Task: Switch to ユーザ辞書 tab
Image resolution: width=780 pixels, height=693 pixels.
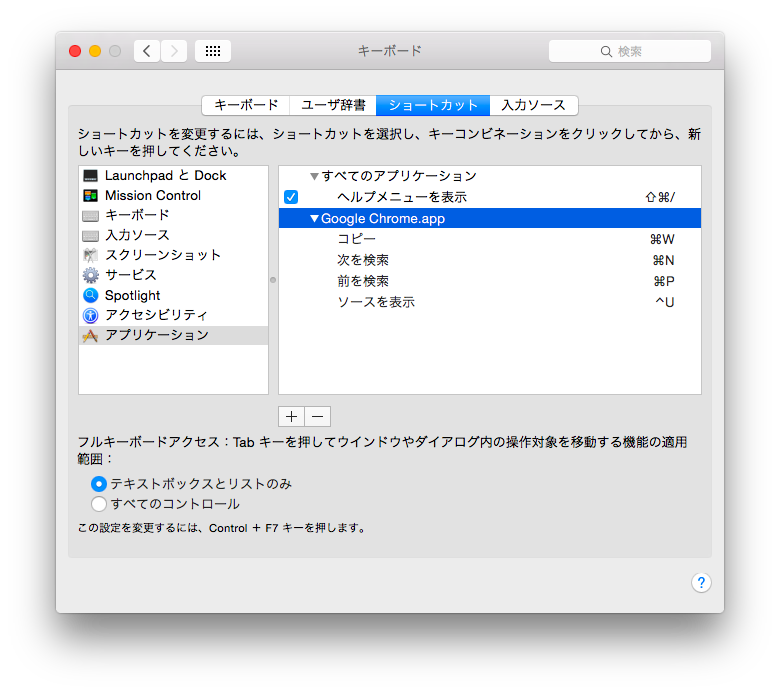Action: pyautogui.click(x=333, y=105)
